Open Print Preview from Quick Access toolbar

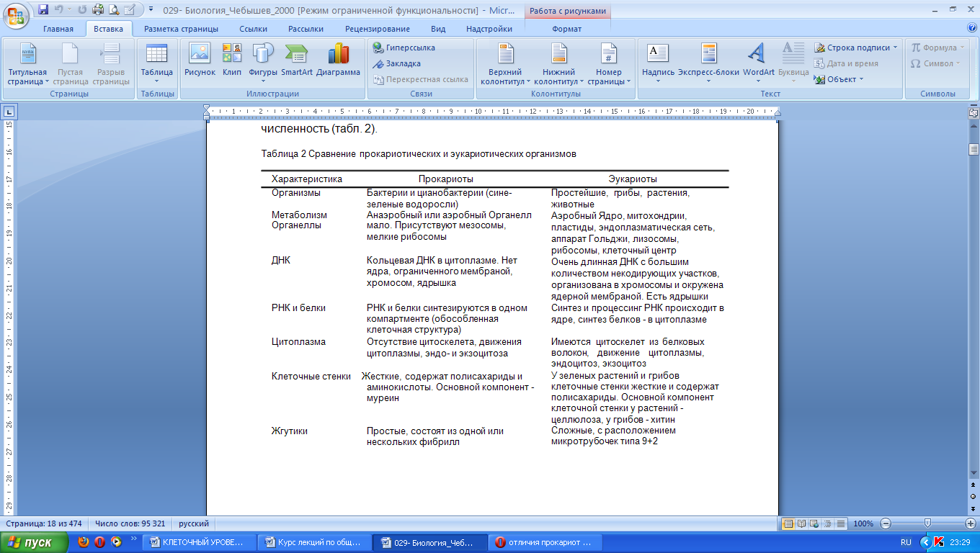tap(113, 9)
